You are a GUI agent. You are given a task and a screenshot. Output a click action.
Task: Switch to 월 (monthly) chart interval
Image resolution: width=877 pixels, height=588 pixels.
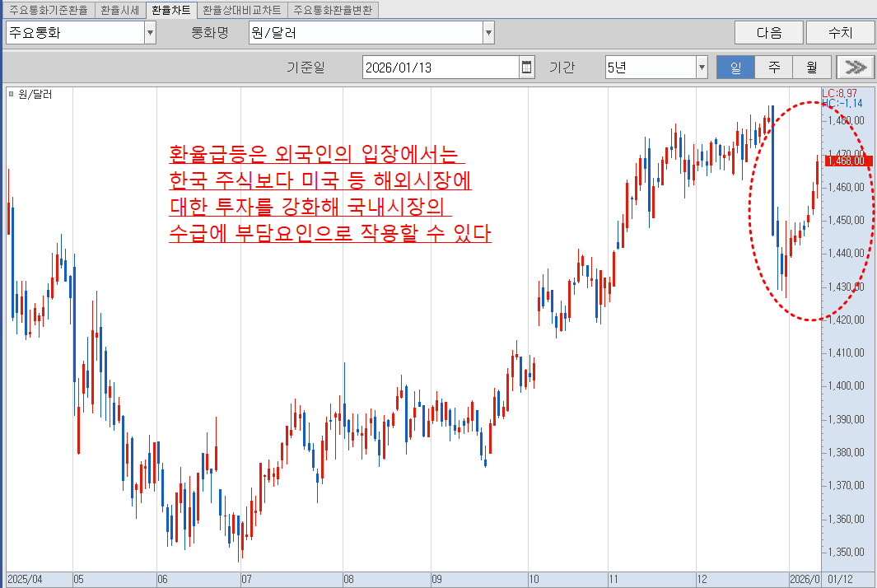pyautogui.click(x=812, y=68)
